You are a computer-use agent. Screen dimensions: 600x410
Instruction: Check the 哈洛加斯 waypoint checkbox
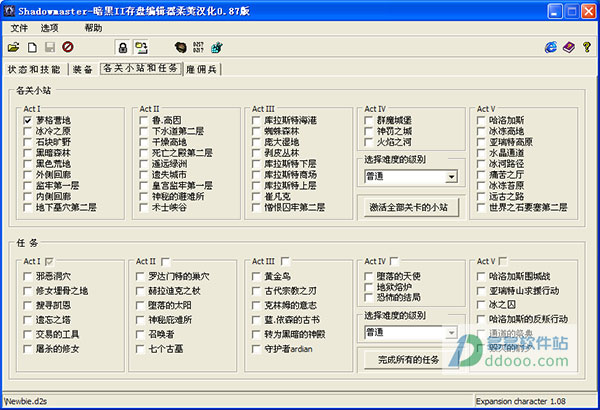click(x=481, y=120)
